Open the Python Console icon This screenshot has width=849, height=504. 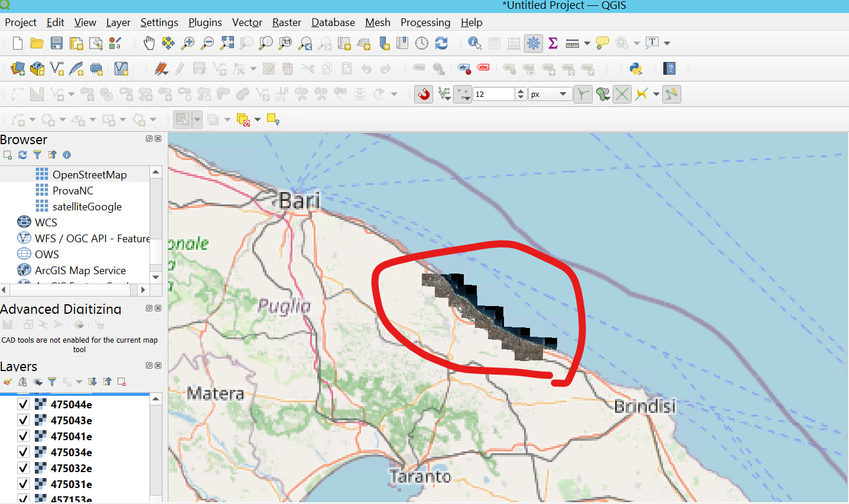(636, 69)
